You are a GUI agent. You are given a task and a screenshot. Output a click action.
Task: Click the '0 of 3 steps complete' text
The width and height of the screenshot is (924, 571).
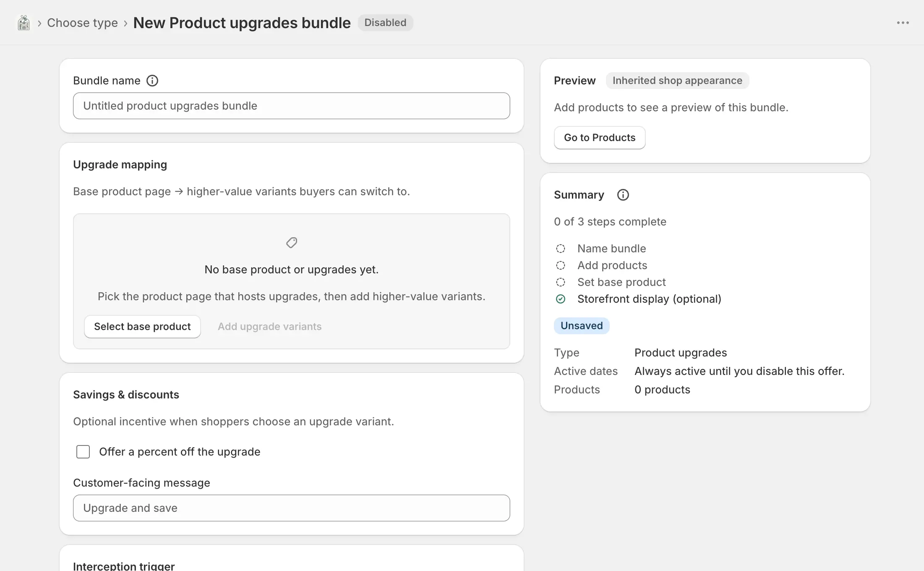point(610,222)
